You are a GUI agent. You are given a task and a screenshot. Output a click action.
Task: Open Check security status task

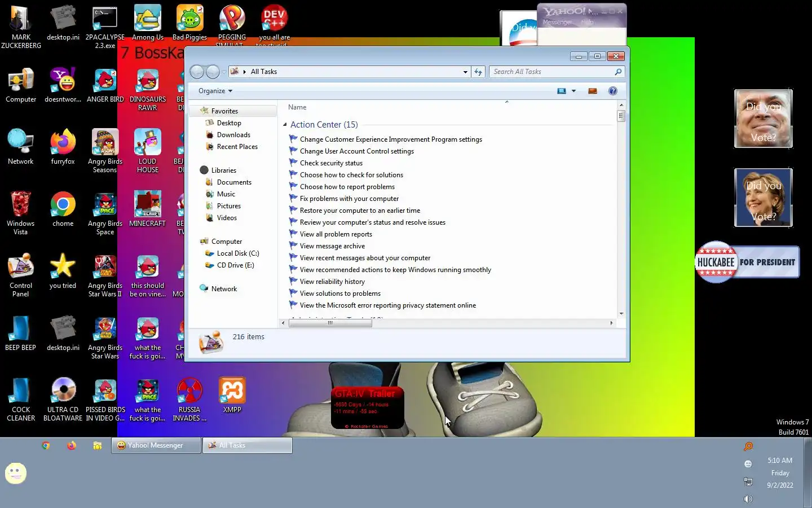pos(331,163)
